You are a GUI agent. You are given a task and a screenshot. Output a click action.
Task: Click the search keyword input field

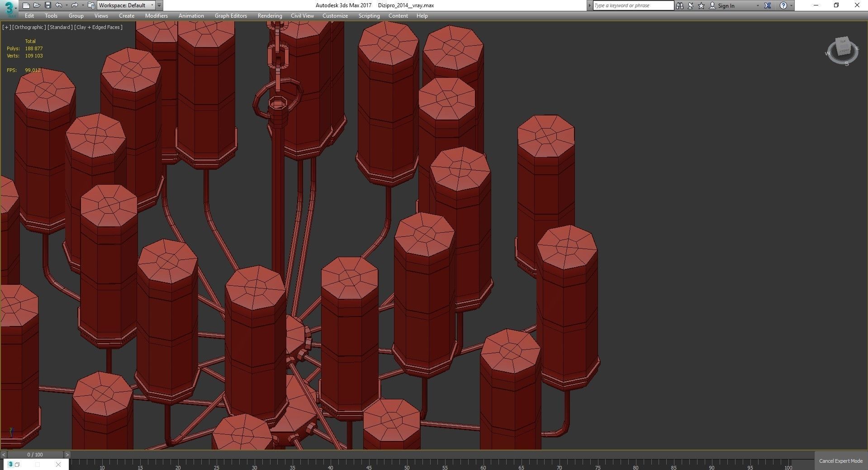pyautogui.click(x=633, y=5)
